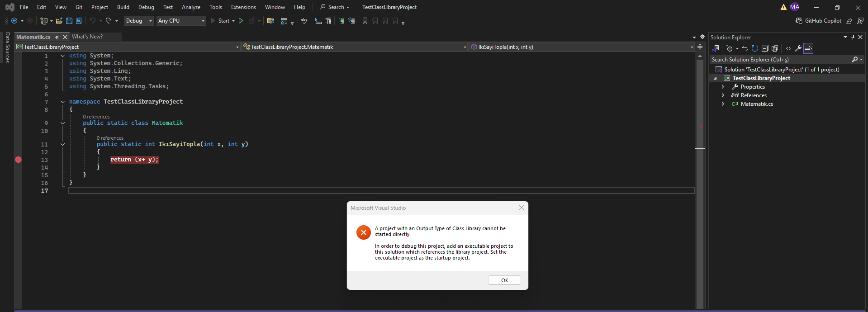Screen dimensions: 868x312
Task: Click the Uncomment selected lines icon
Action: pos(351,21)
